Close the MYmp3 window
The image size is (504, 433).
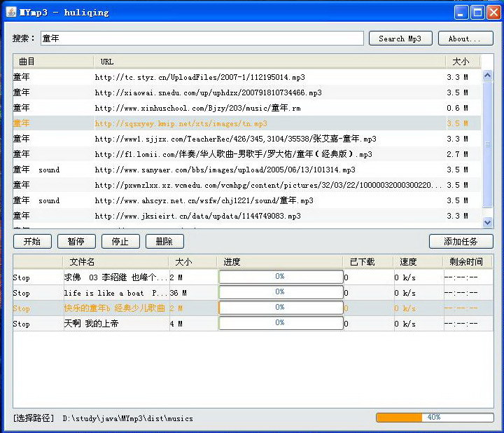tap(493, 13)
